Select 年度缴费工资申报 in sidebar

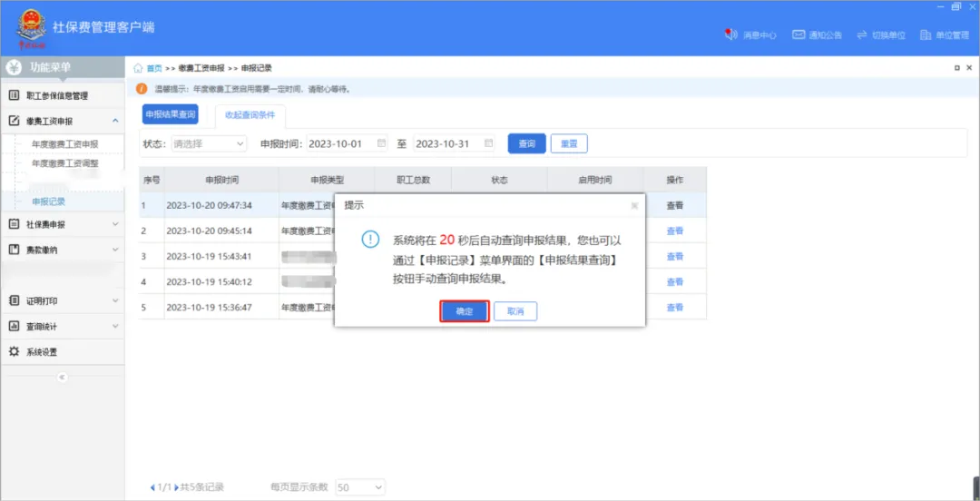click(64, 144)
